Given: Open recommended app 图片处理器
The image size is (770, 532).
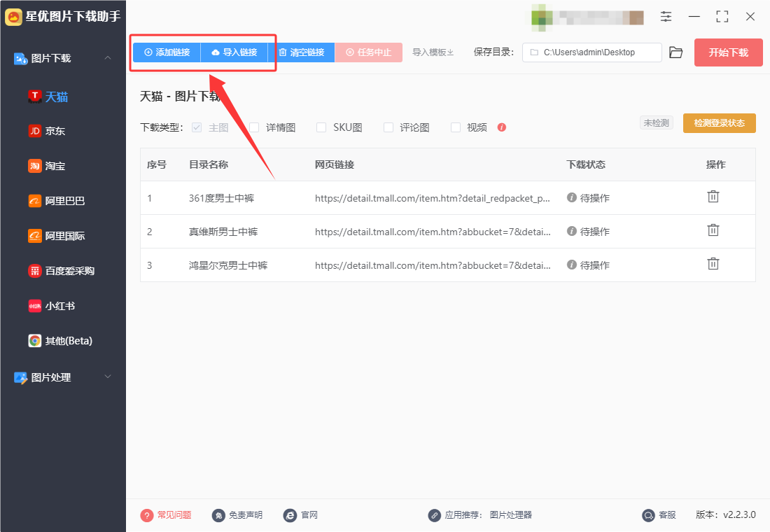Looking at the screenshot, I should [511, 514].
